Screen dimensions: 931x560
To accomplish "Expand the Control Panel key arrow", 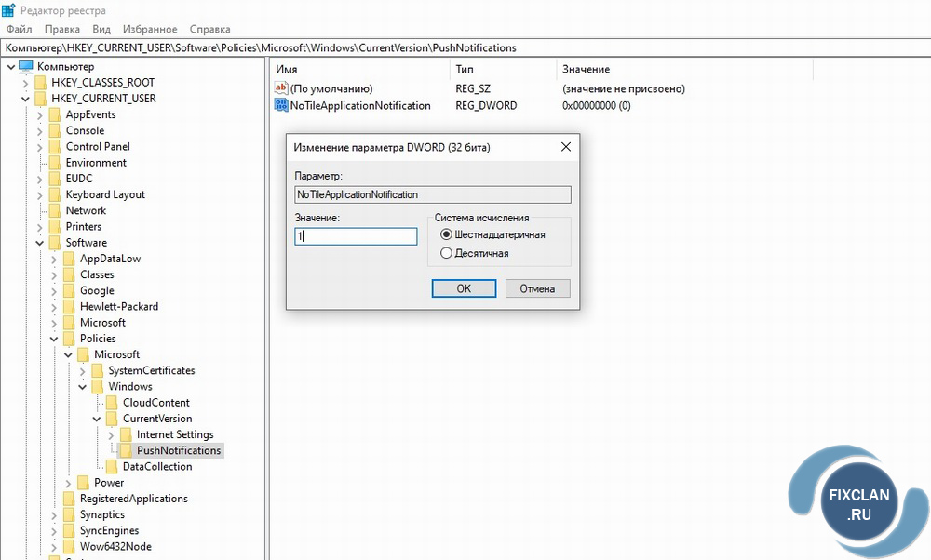I will [x=40, y=147].
